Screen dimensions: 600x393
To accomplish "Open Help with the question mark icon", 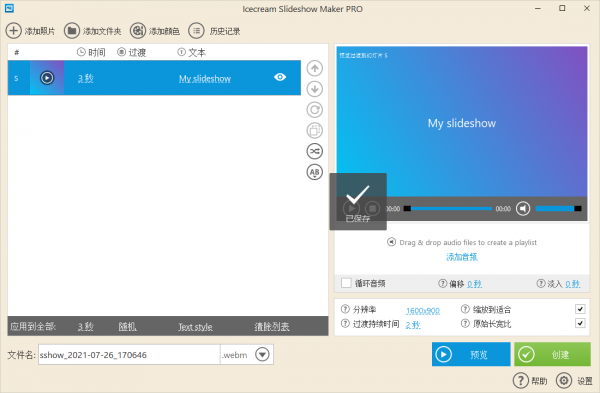I will point(520,380).
